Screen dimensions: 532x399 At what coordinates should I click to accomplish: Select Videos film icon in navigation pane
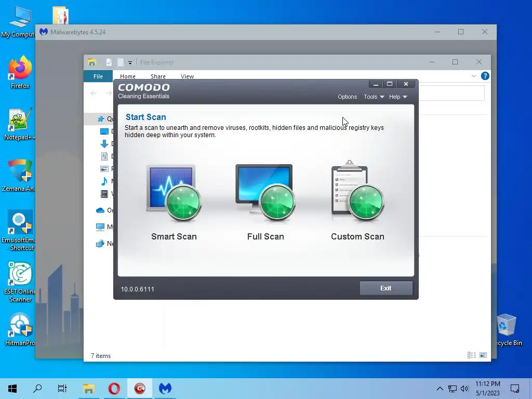pyautogui.click(x=104, y=194)
